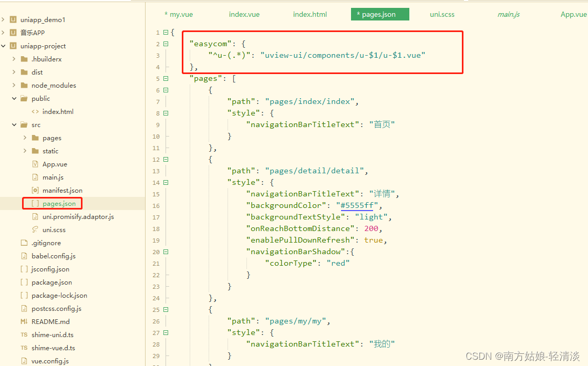This screenshot has width=588, height=366.
Task: Switch to the index.html tab
Action: [x=310, y=14]
